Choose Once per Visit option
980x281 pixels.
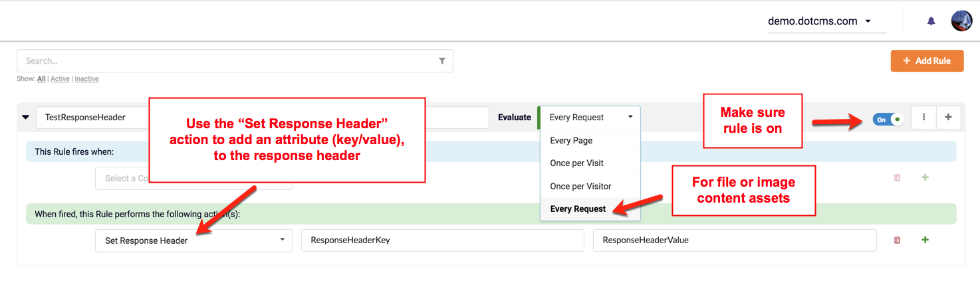coord(576,163)
